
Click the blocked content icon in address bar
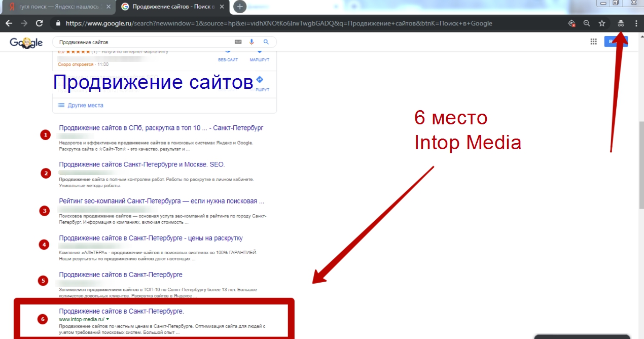[572, 23]
